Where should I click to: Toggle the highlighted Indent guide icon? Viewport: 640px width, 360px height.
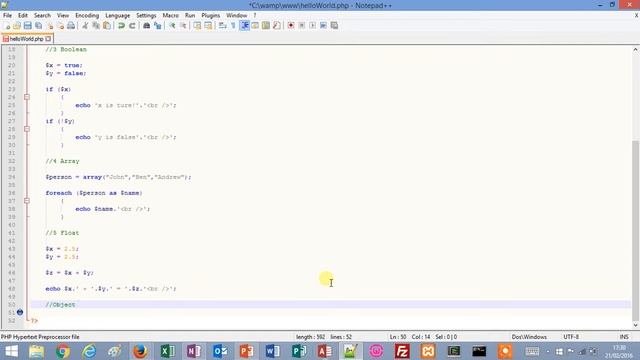tap(244, 26)
